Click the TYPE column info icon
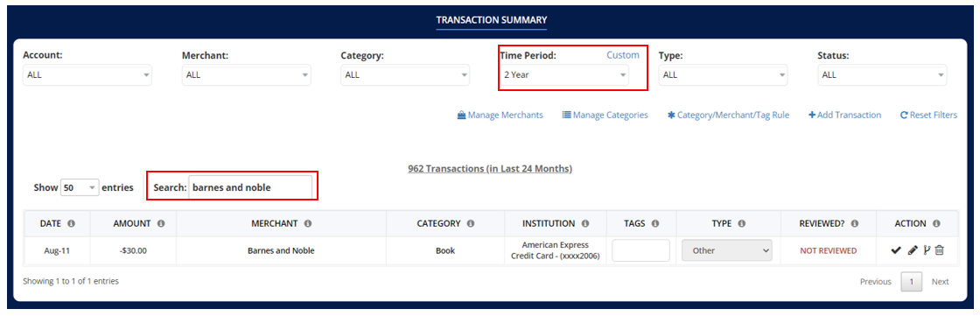Image resolution: width=980 pixels, height=316 pixels. [741, 223]
